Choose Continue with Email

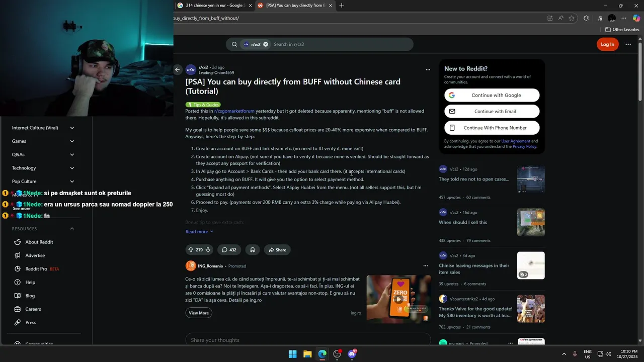coord(492,111)
